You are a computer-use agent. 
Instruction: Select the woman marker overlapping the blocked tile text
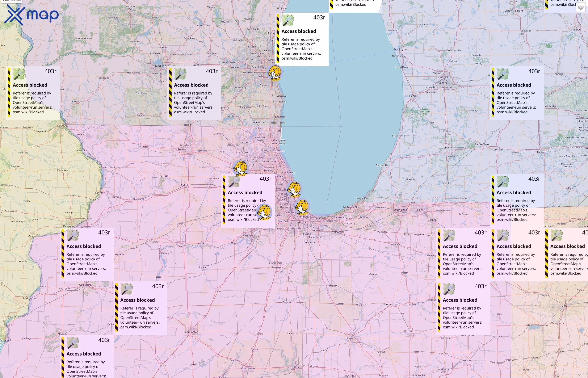click(264, 212)
